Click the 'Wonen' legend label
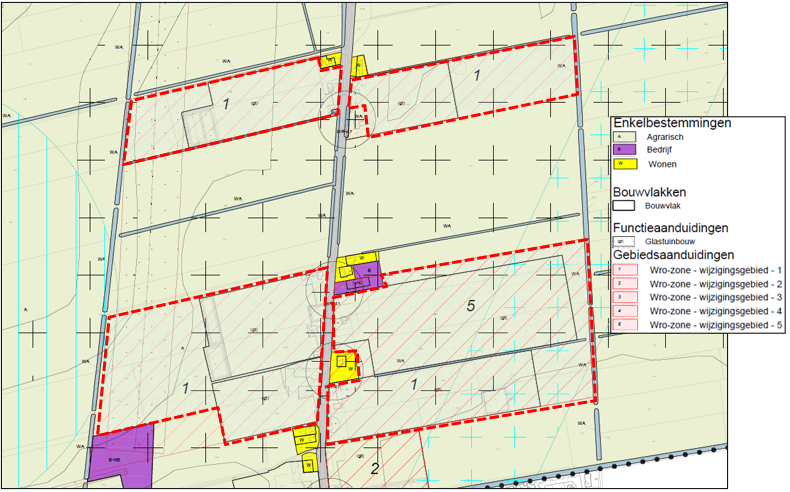The height and width of the screenshot is (492, 790). 663,164
